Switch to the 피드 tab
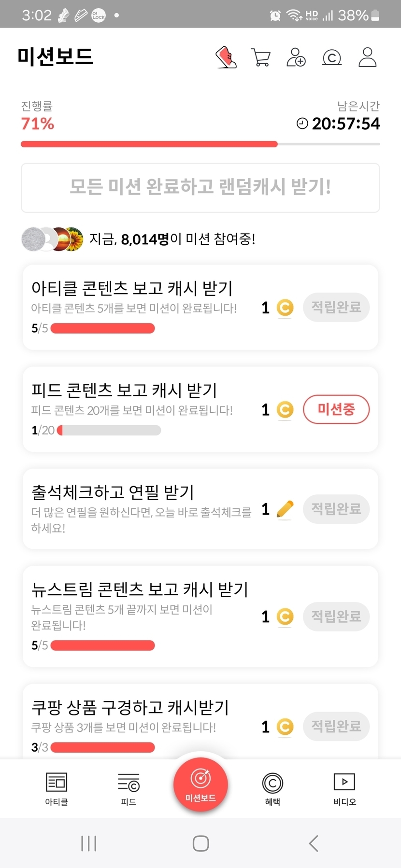The image size is (401, 868). pos(129,789)
